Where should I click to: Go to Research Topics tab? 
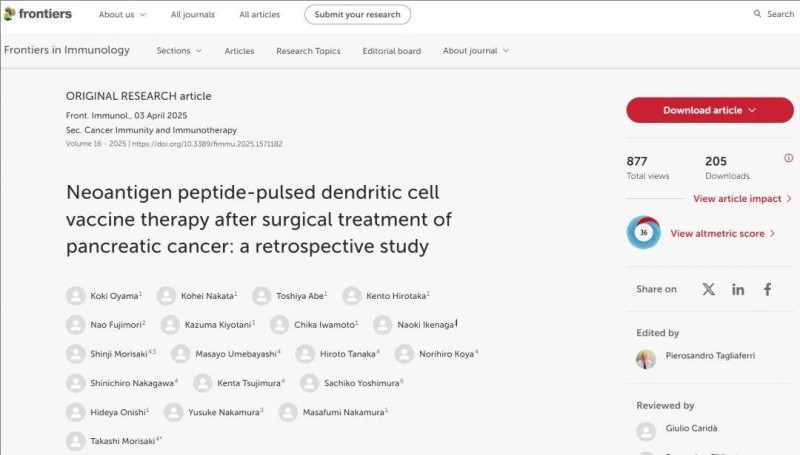point(308,51)
